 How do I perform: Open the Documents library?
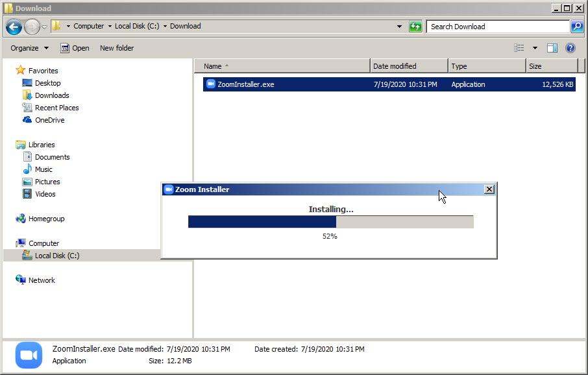[52, 157]
